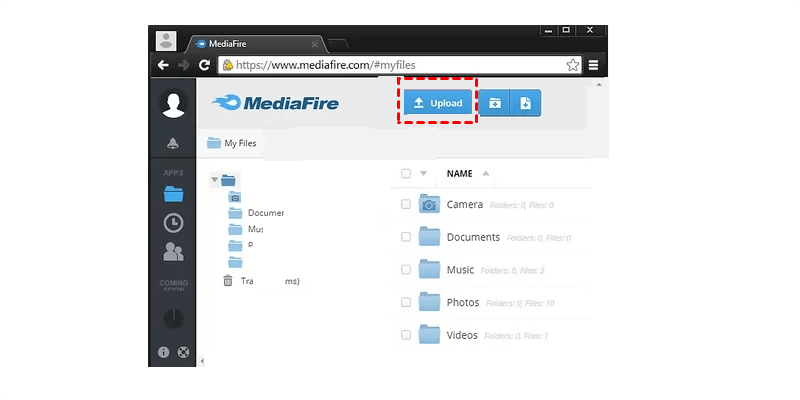800x400 pixels.
Task: Click the Upload button
Action: click(438, 103)
